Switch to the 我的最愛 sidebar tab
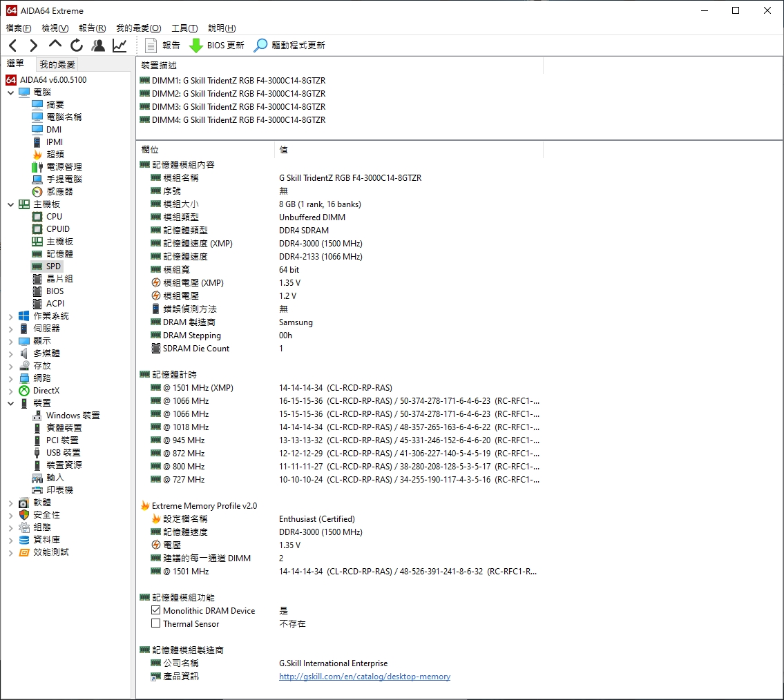The image size is (784, 700). (57, 64)
